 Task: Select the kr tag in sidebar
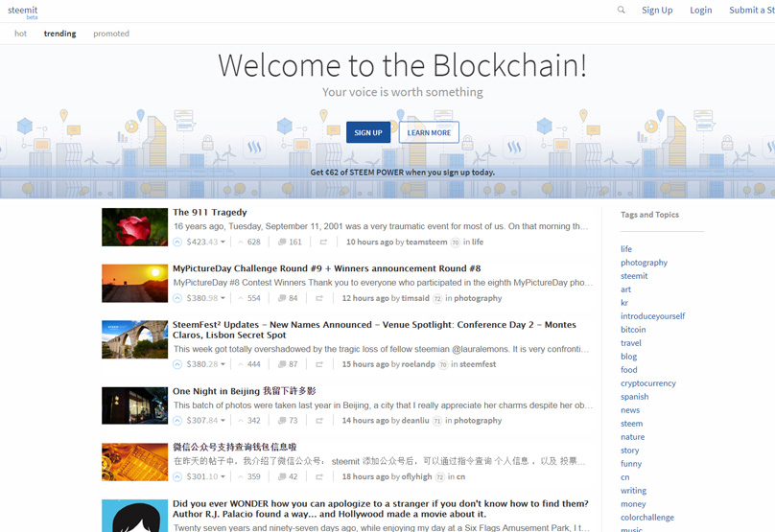point(624,303)
